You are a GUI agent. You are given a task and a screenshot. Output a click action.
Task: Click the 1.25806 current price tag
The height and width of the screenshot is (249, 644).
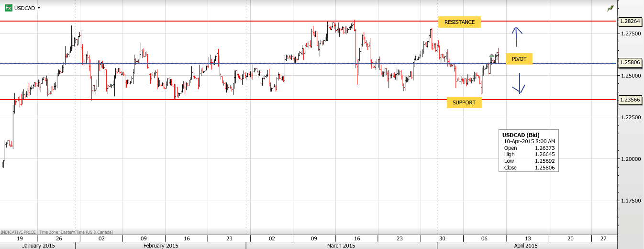tap(630, 62)
